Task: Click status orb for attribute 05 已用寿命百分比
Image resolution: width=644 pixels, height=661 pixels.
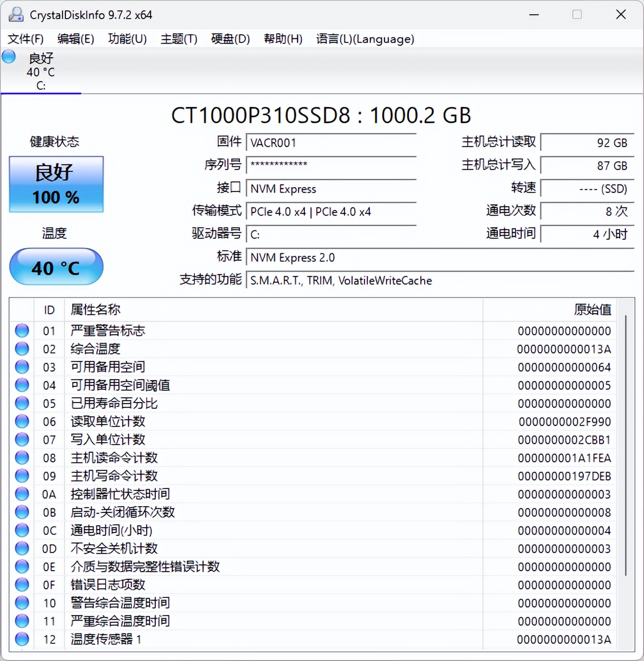Action: [x=22, y=403]
